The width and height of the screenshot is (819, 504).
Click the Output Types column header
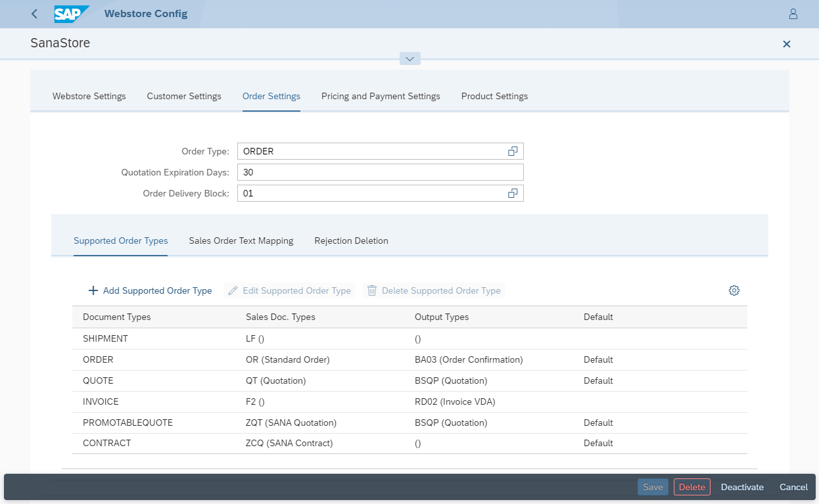point(442,317)
